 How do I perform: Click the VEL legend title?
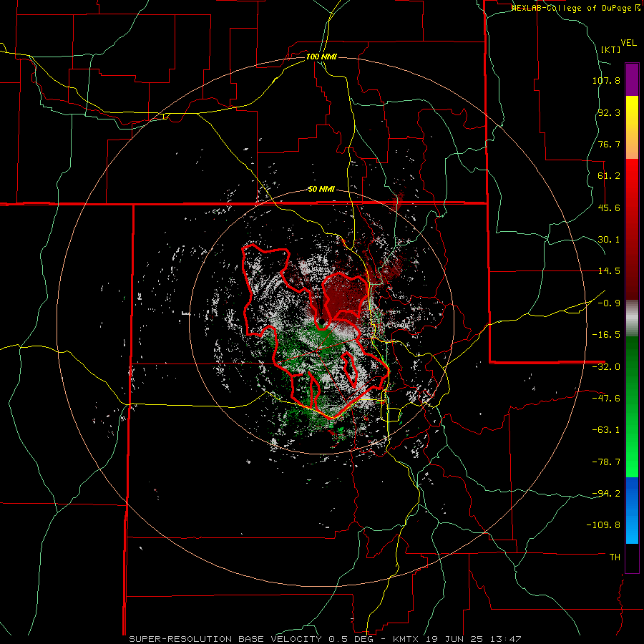point(628,43)
